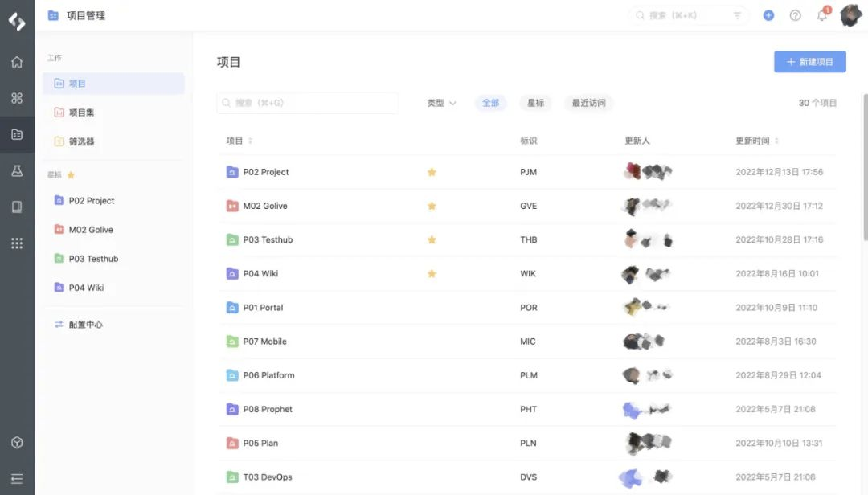
Task: Open the Wiki document icon in left rail
Action: click(x=17, y=207)
